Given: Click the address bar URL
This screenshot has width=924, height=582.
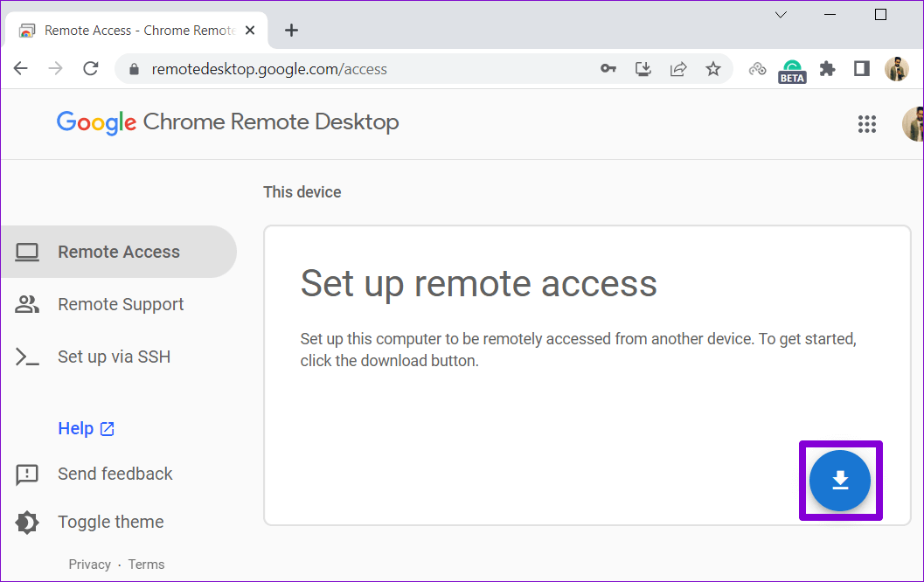Looking at the screenshot, I should pyautogui.click(x=269, y=69).
